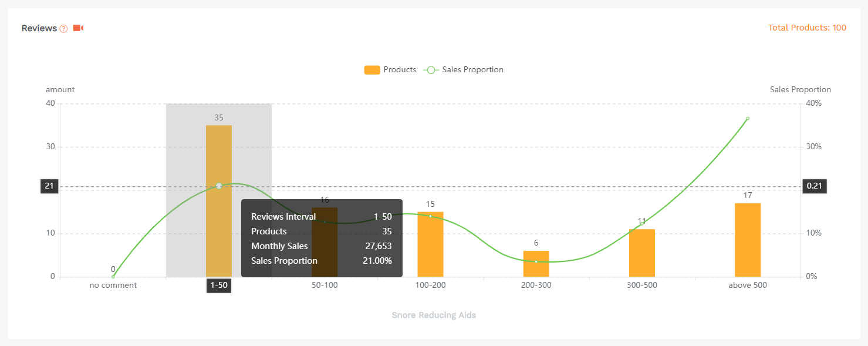
Task: Toggle the Products legend orange swatch
Action: pyautogui.click(x=372, y=70)
